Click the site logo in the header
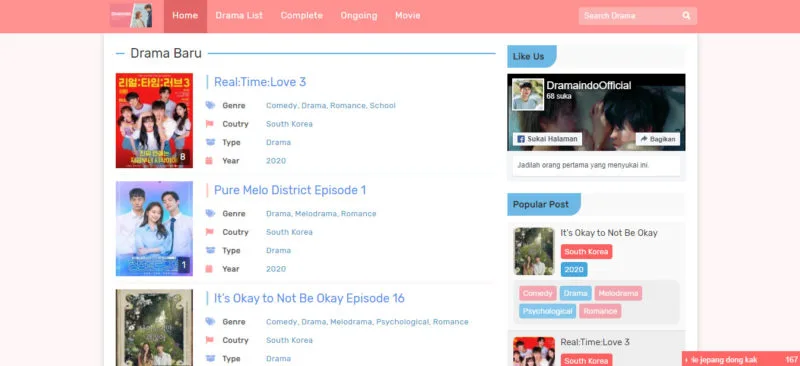This screenshot has height=366, width=800. [131, 15]
